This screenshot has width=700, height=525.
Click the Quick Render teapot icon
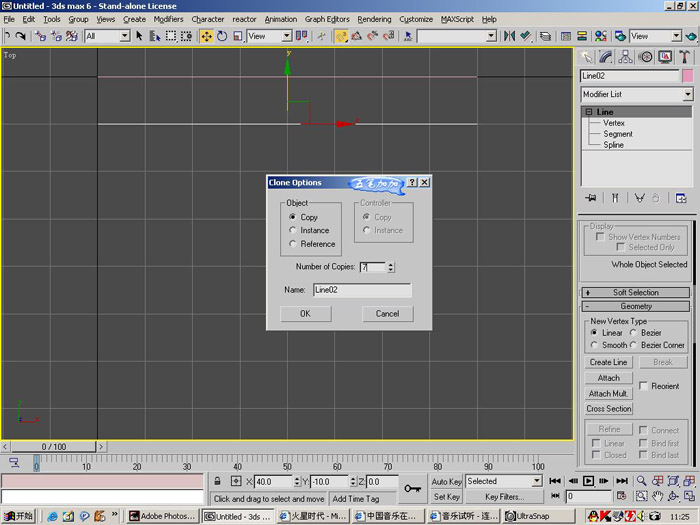[691, 36]
